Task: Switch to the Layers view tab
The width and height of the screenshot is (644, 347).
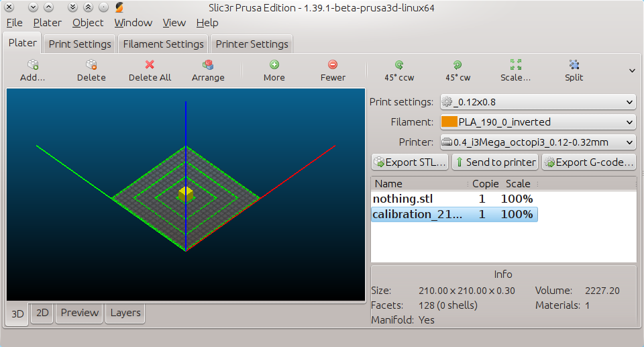Action: tap(125, 313)
